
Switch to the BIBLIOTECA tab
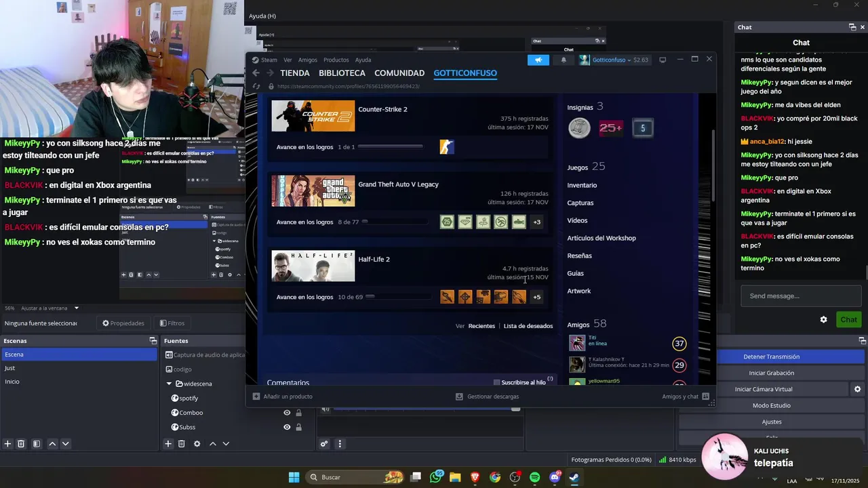(x=342, y=73)
